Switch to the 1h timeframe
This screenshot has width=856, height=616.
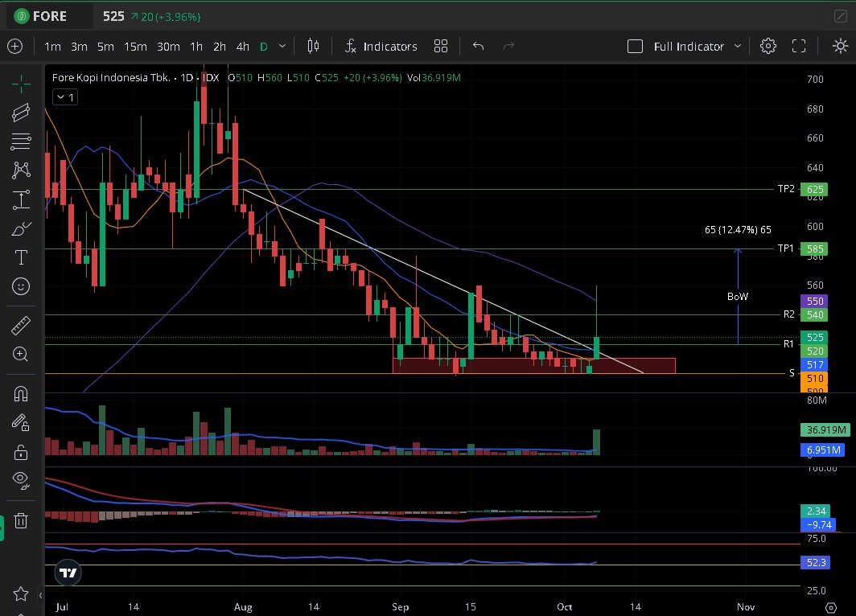(x=195, y=47)
